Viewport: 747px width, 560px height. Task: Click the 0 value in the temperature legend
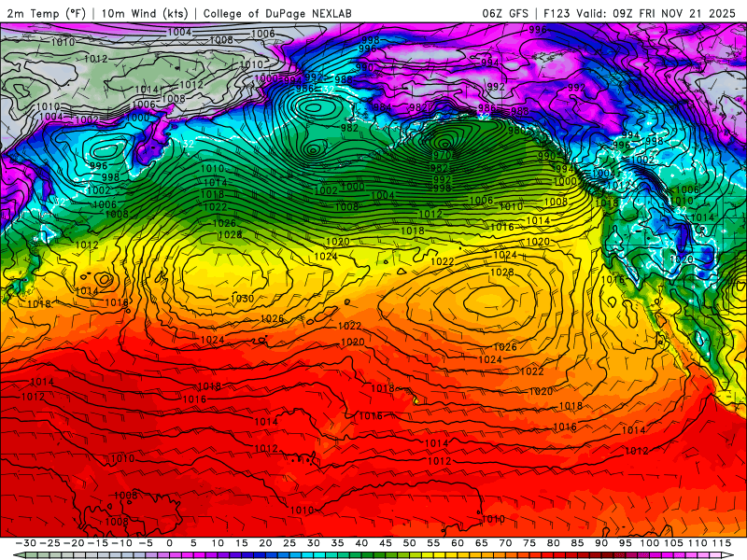[x=169, y=543]
